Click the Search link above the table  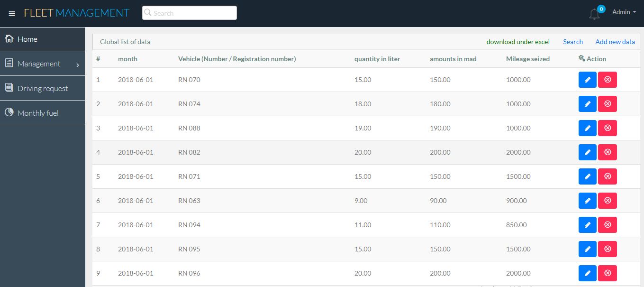(x=573, y=42)
